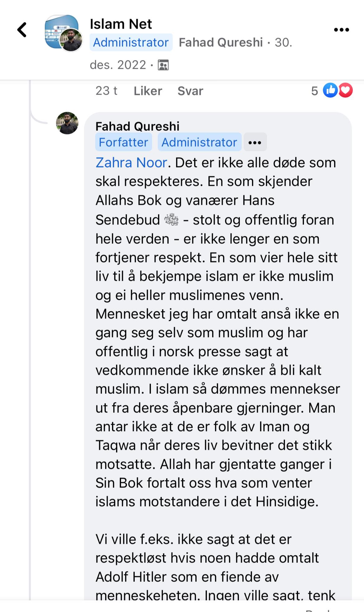Open the reaction count showing 5
The width and height of the screenshot is (364, 612).
tap(315, 91)
